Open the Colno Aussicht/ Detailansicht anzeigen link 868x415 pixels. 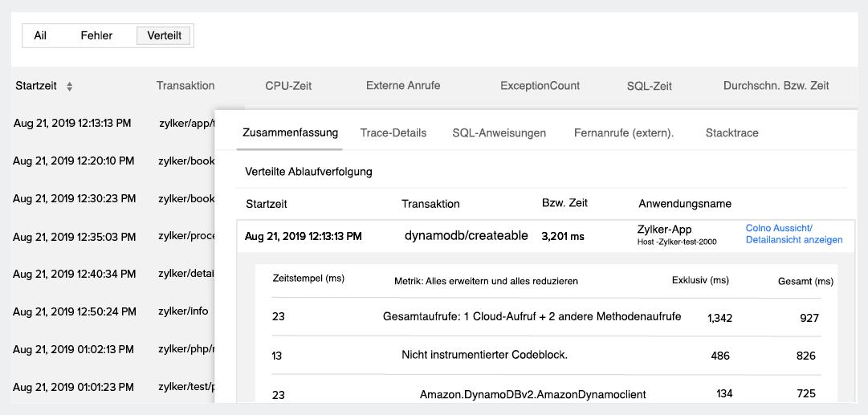pyautogui.click(x=794, y=234)
